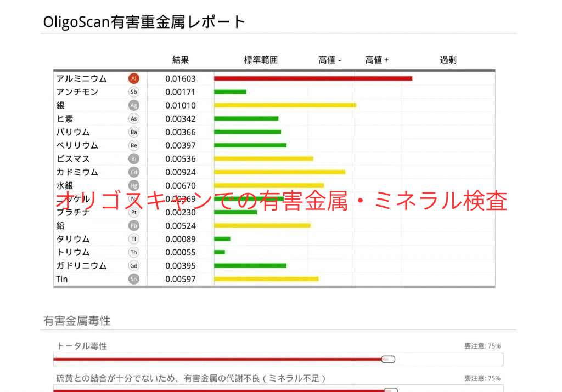Select the gray Sn tin element badge
This screenshot has height=392, width=562.
point(134,279)
